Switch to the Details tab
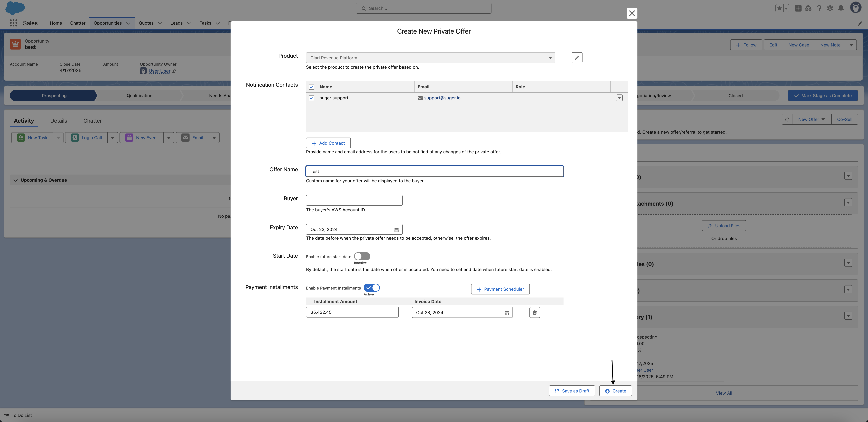Image resolution: width=868 pixels, height=422 pixels. coord(59,121)
